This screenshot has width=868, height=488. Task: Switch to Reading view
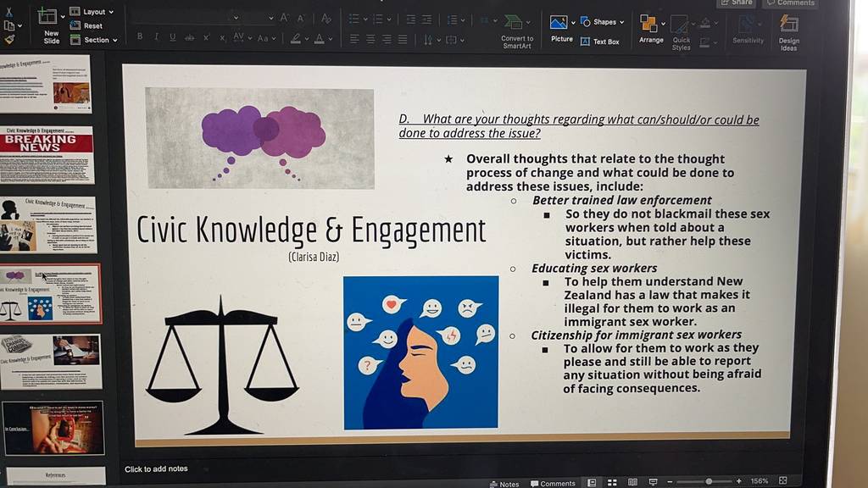pos(632,482)
